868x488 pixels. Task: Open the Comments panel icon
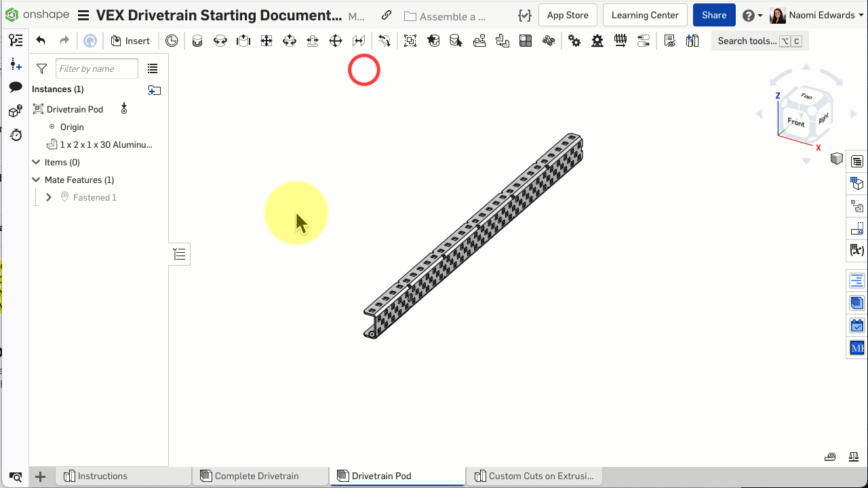point(15,87)
